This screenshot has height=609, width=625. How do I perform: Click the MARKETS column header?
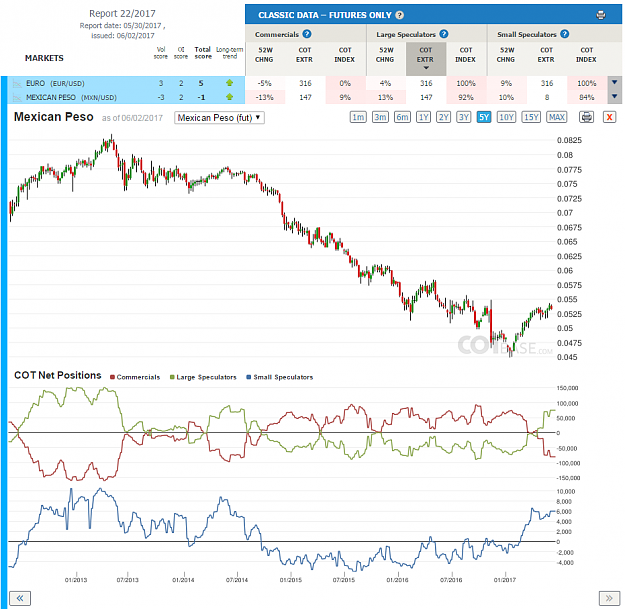tap(44, 58)
